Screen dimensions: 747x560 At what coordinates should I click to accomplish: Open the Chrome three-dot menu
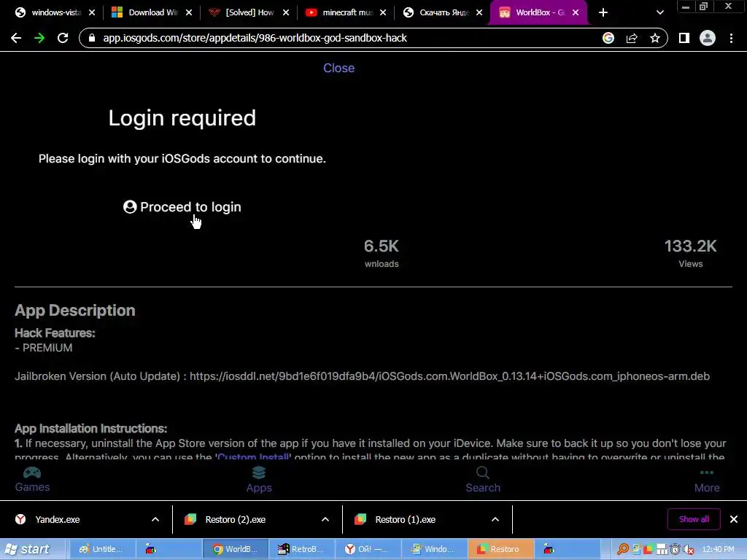(x=731, y=38)
